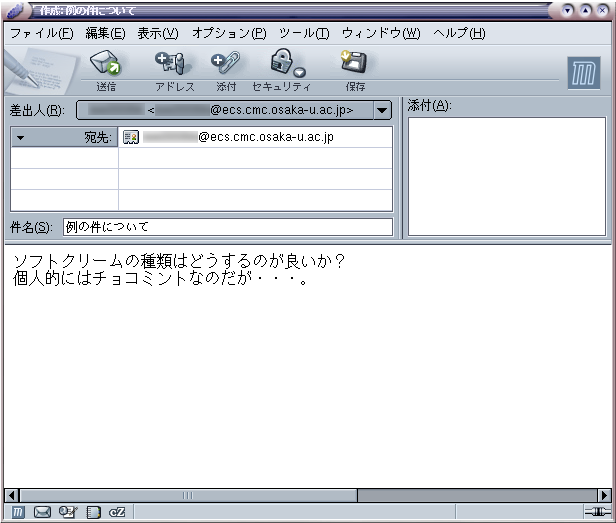Open the Options (オプション) menu
The height and width of the screenshot is (523, 616).
pos(229,33)
